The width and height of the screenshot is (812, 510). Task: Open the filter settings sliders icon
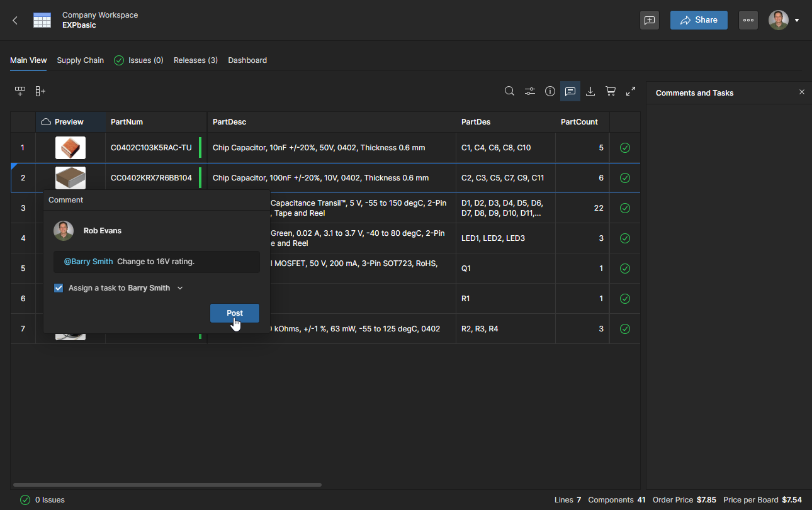click(530, 91)
